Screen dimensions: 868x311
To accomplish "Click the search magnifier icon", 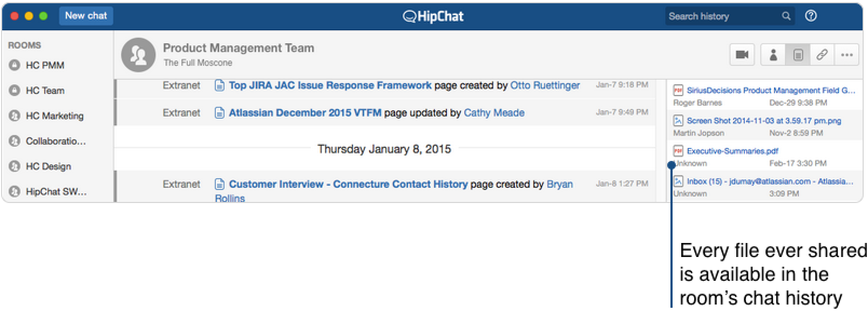I will point(786,16).
